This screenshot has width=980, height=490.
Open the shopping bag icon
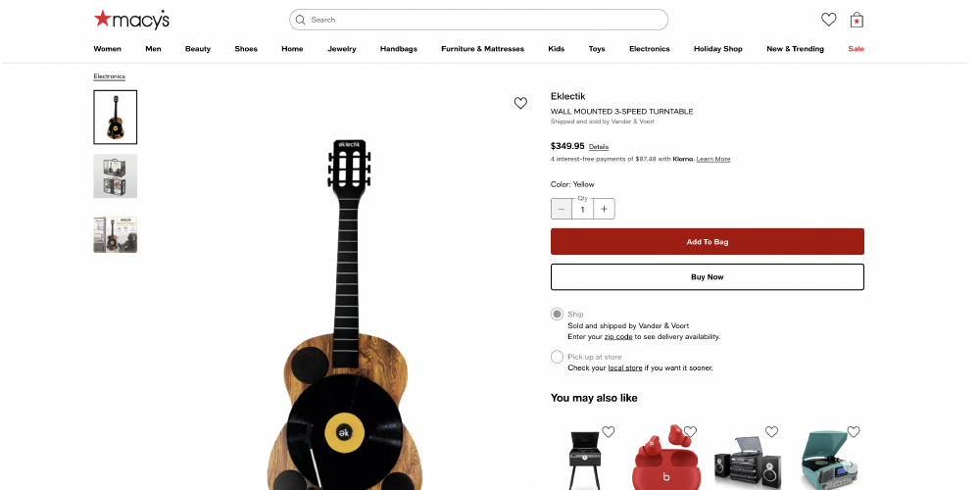(x=857, y=20)
